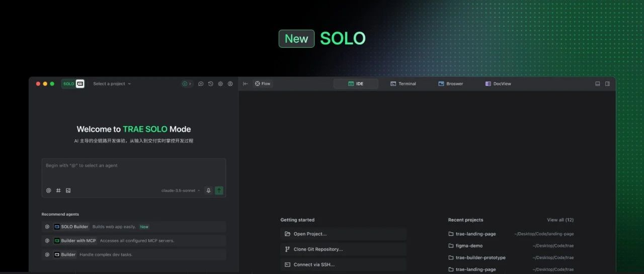644x274 pixels.
Task: Click Open Project... in Getting started
Action: 343,234
